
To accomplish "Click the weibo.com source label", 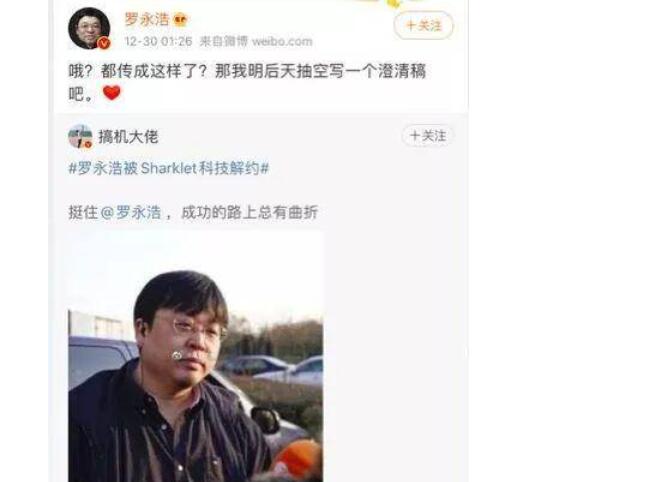I will [x=282, y=41].
